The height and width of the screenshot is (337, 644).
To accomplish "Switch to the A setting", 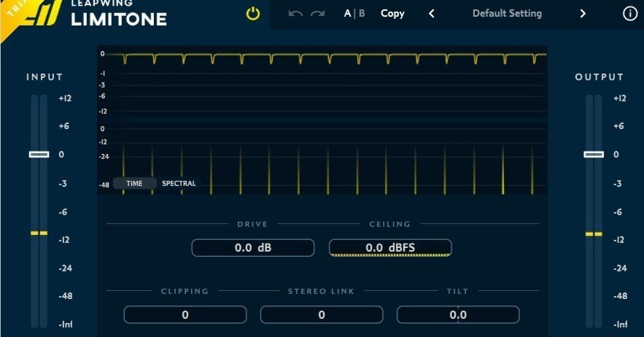I will click(x=347, y=14).
